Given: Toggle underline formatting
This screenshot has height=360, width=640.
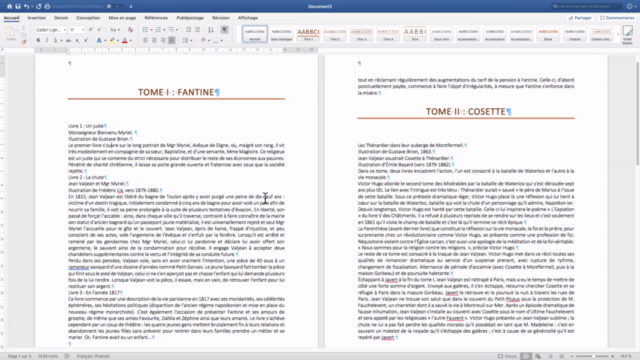Looking at the screenshot, I should click(x=56, y=40).
